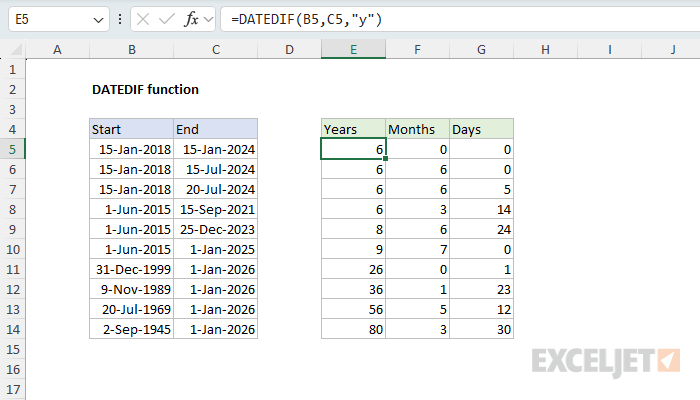Select cell with 2-Sep-1945

(x=132, y=329)
